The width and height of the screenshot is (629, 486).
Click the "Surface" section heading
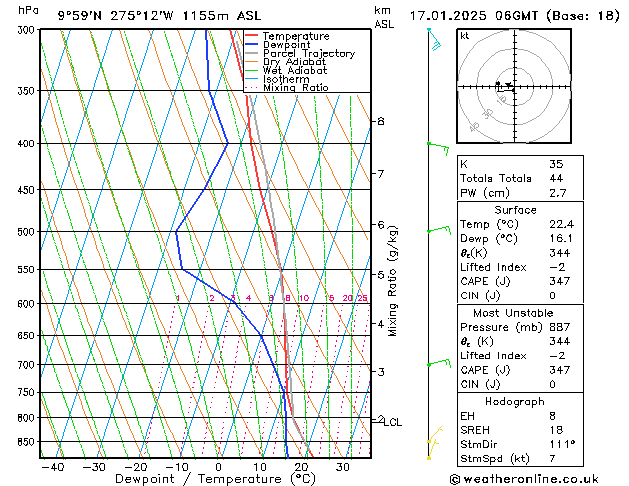515,210
